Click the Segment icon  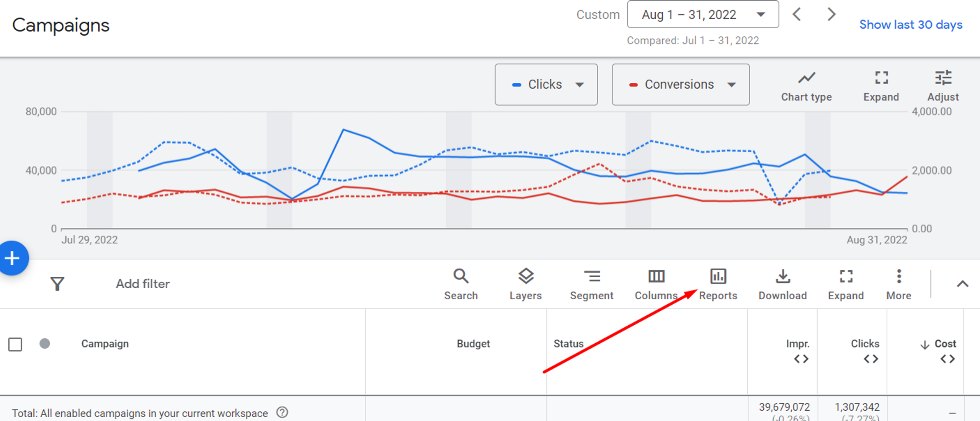592,276
